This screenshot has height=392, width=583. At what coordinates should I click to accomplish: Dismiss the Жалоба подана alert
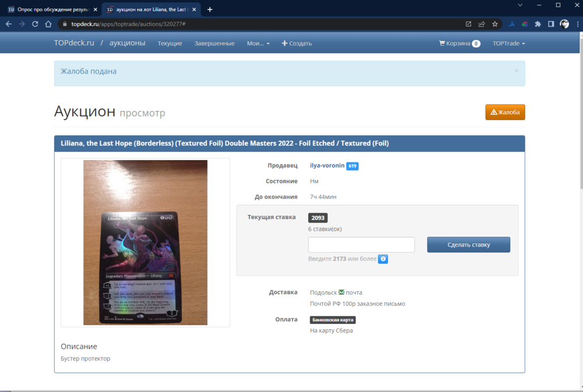pos(516,71)
